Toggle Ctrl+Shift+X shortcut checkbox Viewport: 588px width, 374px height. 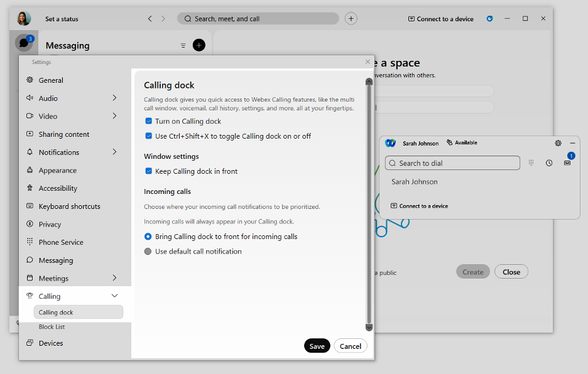click(x=148, y=136)
